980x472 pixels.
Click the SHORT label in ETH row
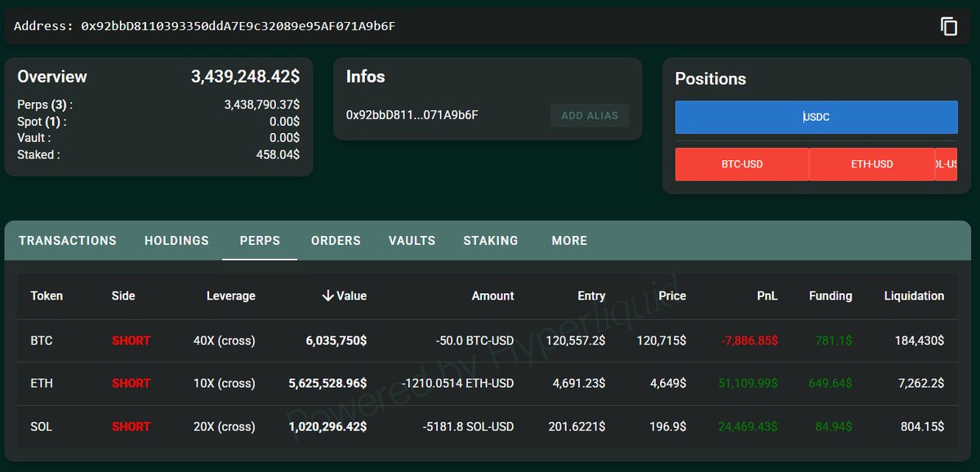pyautogui.click(x=131, y=383)
